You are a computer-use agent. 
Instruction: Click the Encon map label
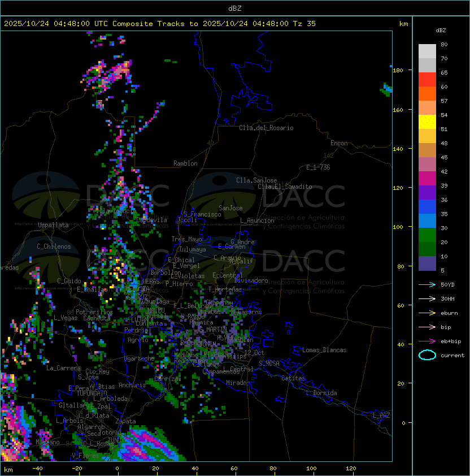coord(339,143)
